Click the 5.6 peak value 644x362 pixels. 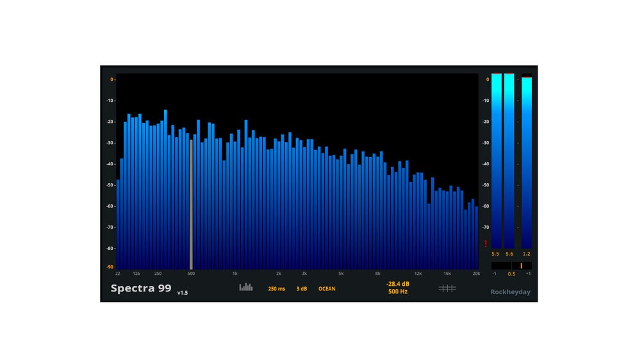(x=509, y=254)
